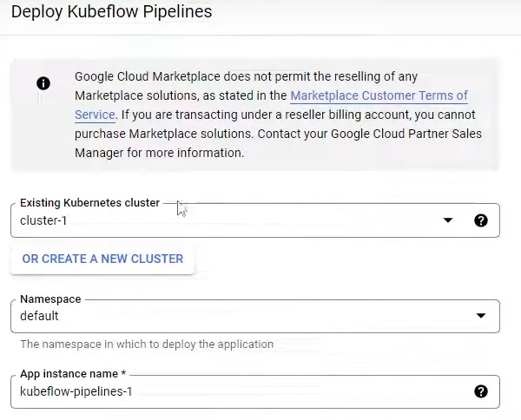Open Marketplace Customer Terms of Service link
Viewport: 521px width, 420px height.
(379, 95)
